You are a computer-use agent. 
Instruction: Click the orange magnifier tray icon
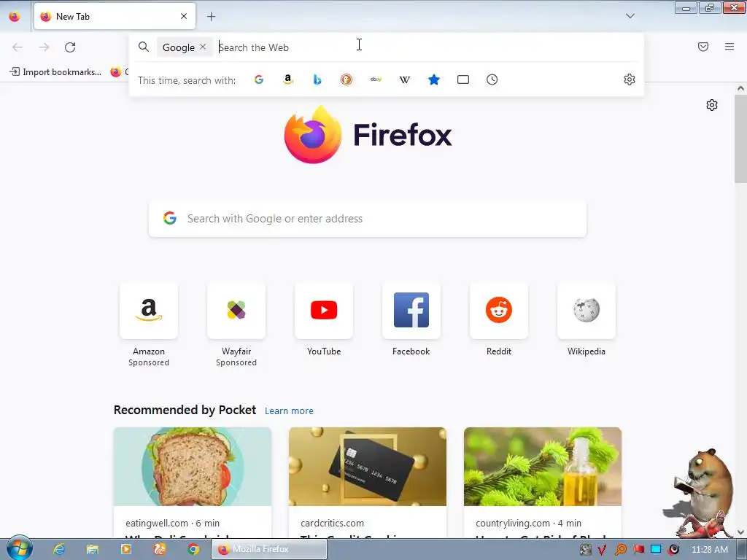[620, 550]
